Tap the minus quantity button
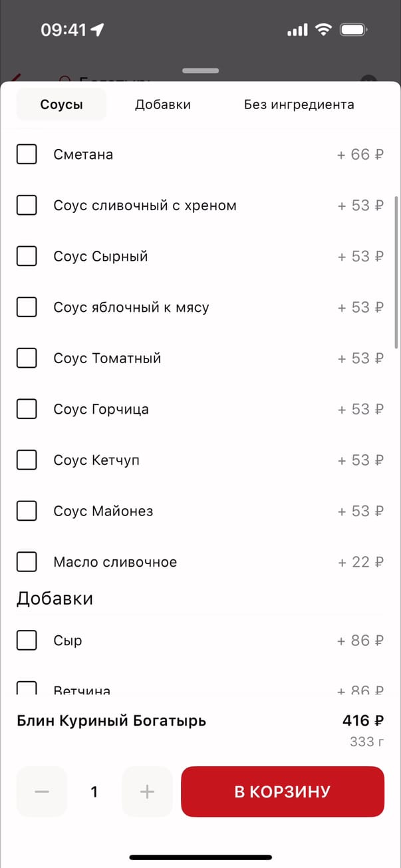This screenshot has width=401, height=868. [42, 792]
